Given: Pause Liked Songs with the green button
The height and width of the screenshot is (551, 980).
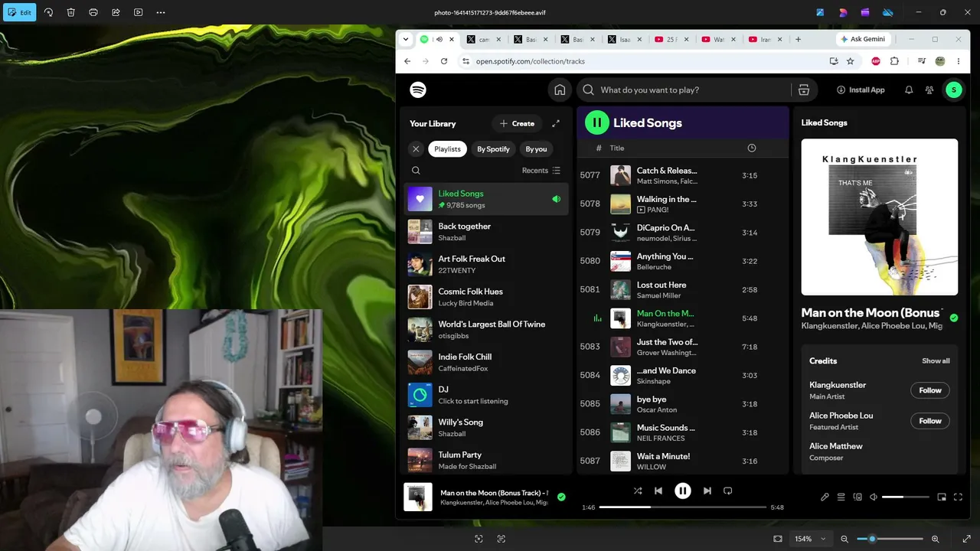Looking at the screenshot, I should tap(597, 122).
